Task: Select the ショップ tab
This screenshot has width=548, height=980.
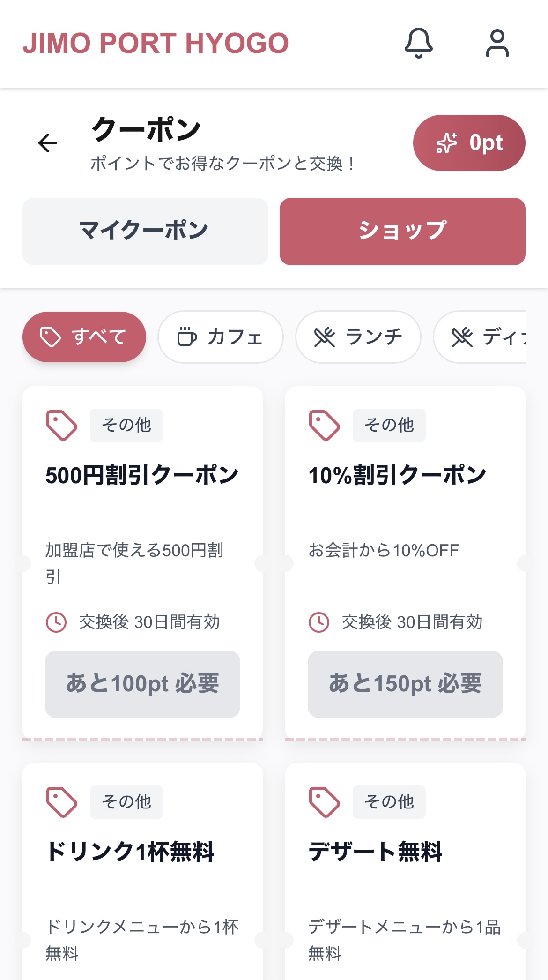Action: pyautogui.click(x=402, y=231)
